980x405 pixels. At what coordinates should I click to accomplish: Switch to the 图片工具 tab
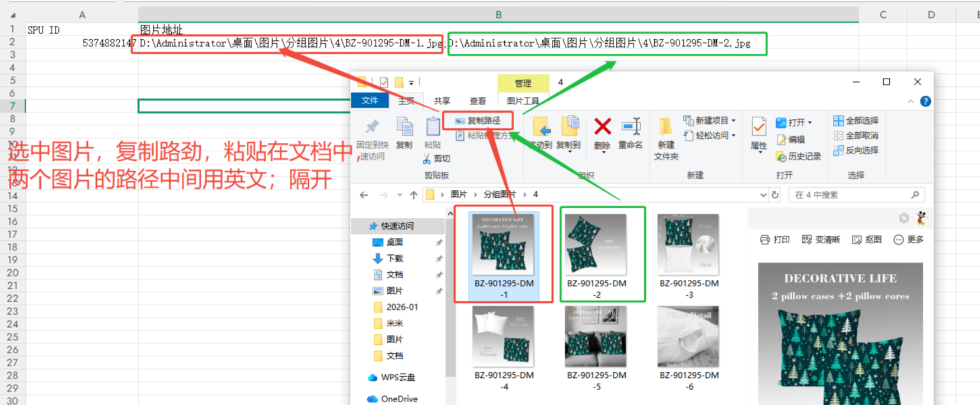point(523,101)
